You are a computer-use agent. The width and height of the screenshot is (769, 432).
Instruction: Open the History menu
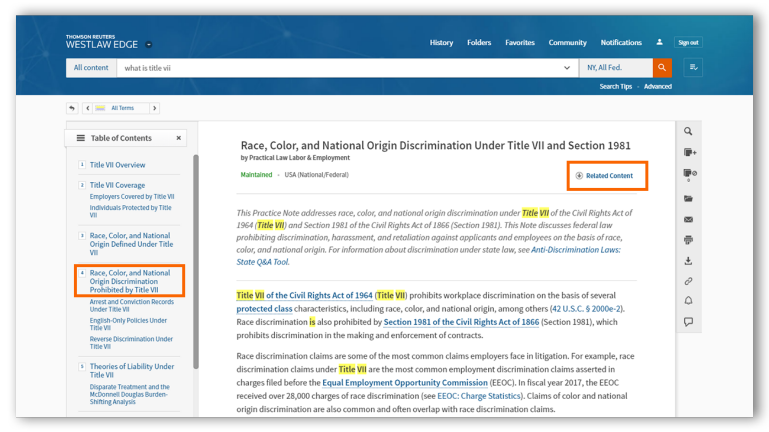point(441,43)
